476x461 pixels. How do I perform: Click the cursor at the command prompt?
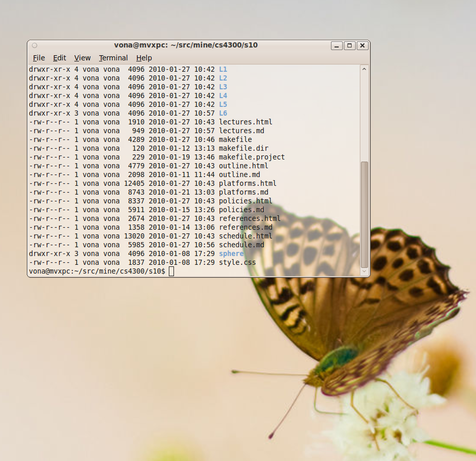click(171, 271)
